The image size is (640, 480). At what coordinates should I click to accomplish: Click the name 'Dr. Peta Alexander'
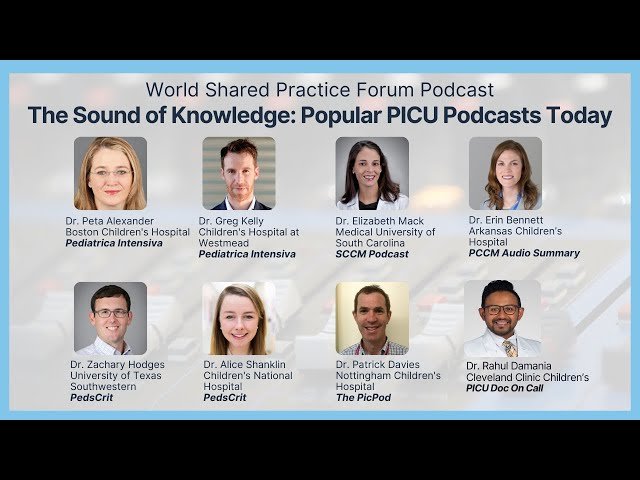coord(109,221)
